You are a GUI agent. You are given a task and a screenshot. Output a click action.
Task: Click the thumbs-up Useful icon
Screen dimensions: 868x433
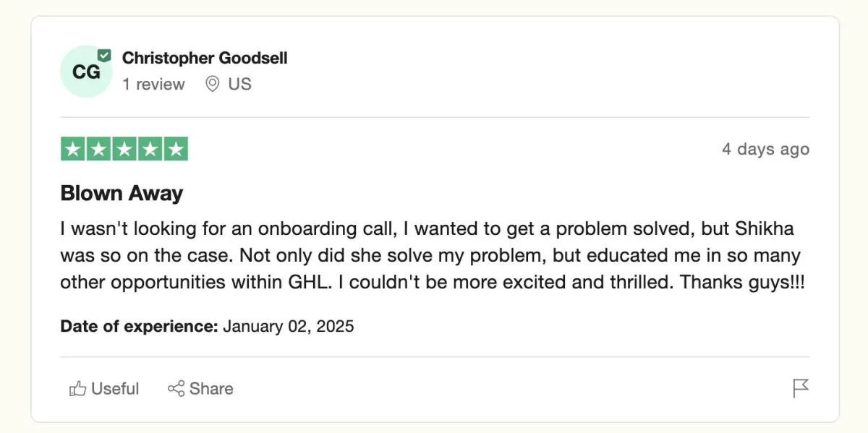click(77, 389)
